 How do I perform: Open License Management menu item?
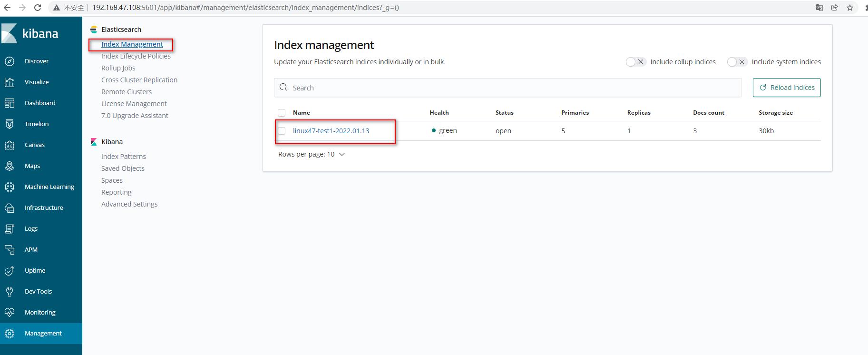[x=134, y=104]
